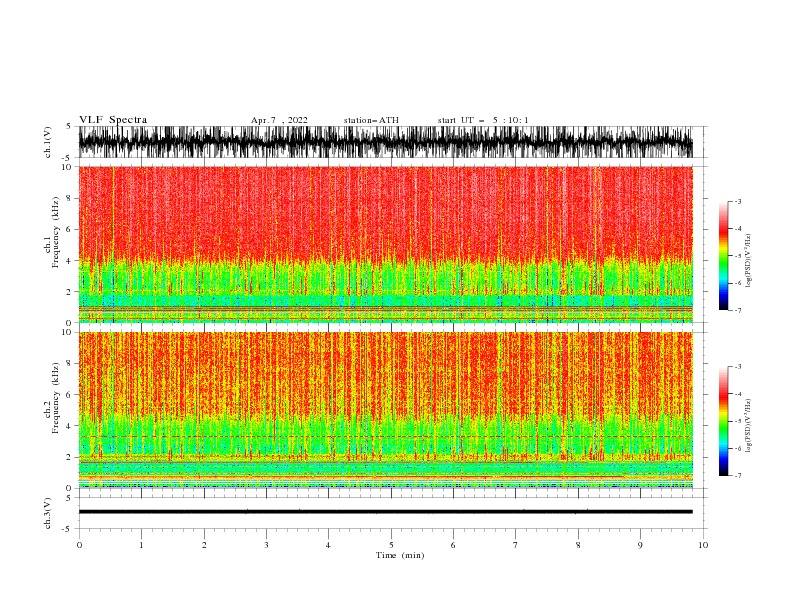Click the upper "log(PSD)(V²/Hz)" colorbar label
Screen dimensions: 792x612
coord(749,260)
